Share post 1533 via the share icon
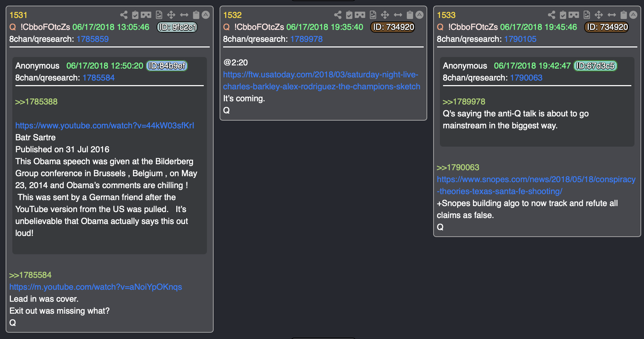This screenshot has width=644, height=339. [x=552, y=15]
